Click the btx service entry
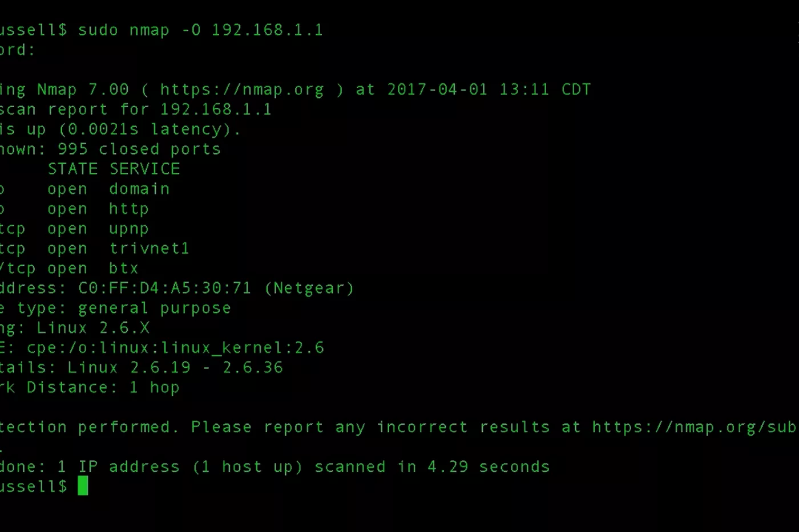This screenshot has width=799, height=532. coord(124,268)
